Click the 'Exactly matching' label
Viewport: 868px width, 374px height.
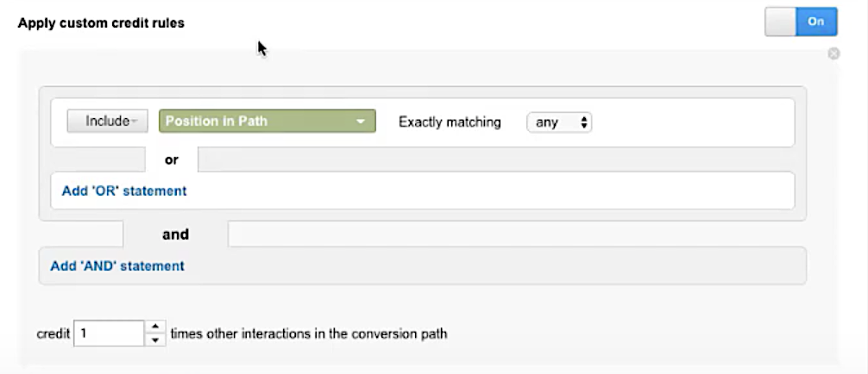point(450,122)
